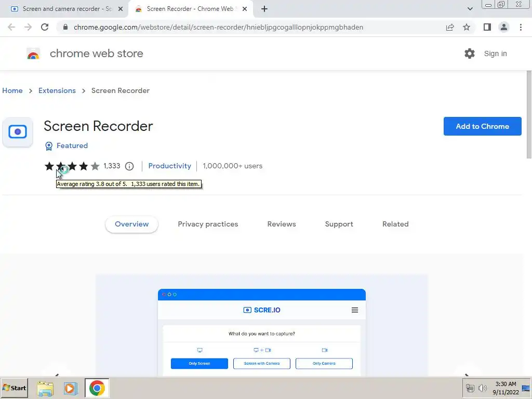Close the Screen and camera recorder tab
This screenshot has height=399, width=532.
pyautogui.click(x=121, y=9)
